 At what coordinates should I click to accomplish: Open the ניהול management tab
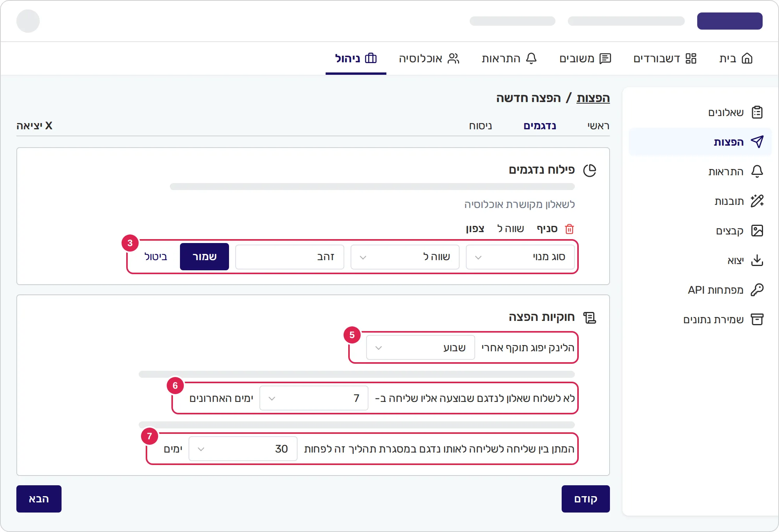coord(356,58)
